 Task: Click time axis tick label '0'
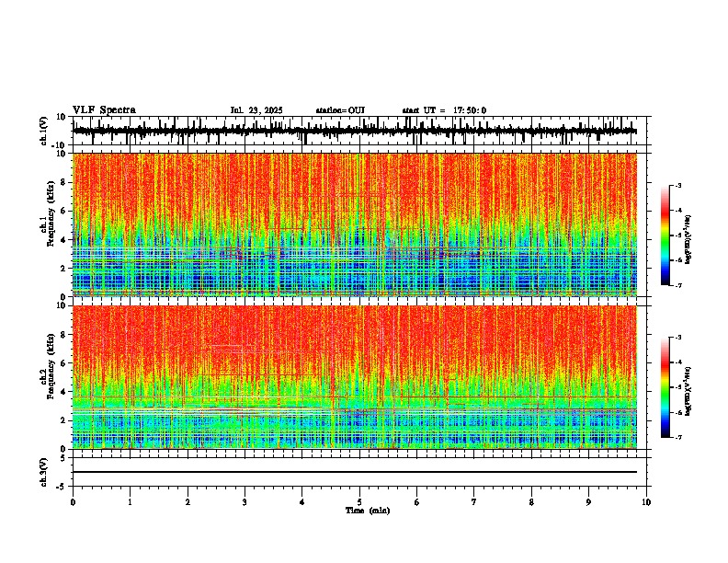(73, 502)
